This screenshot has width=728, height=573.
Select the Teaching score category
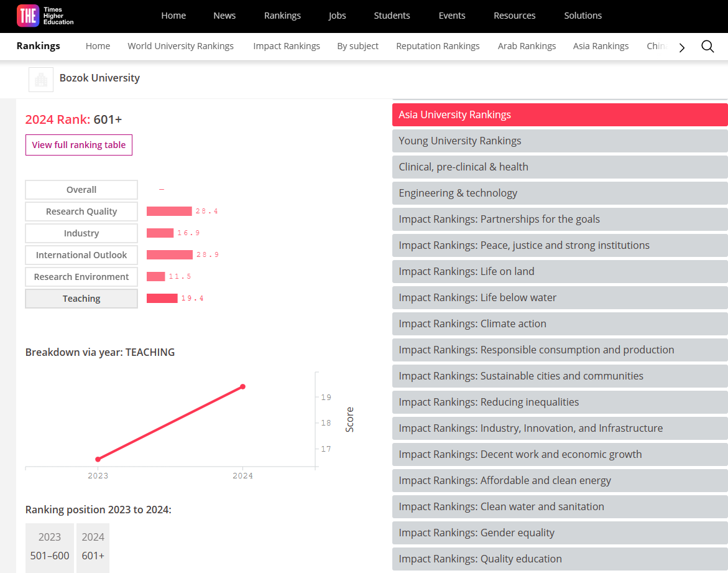[81, 299]
